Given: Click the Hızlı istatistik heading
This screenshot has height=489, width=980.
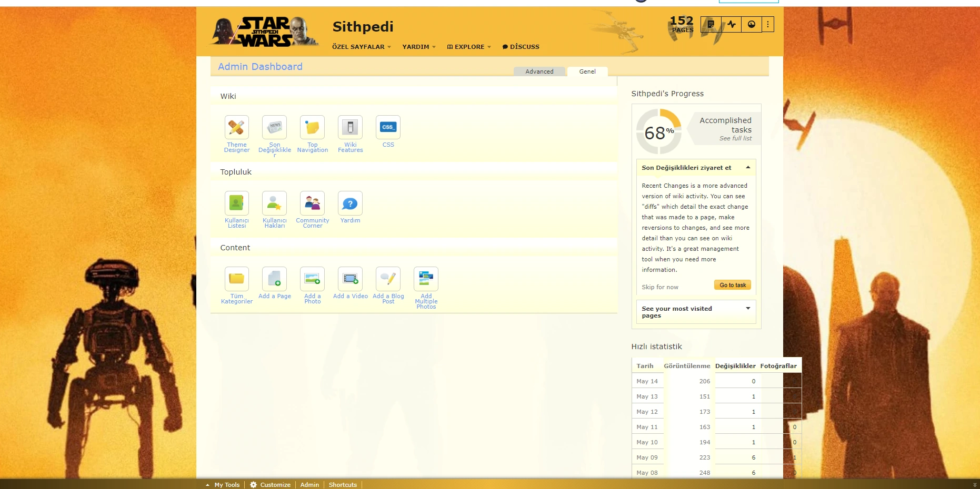Looking at the screenshot, I should [x=656, y=347].
